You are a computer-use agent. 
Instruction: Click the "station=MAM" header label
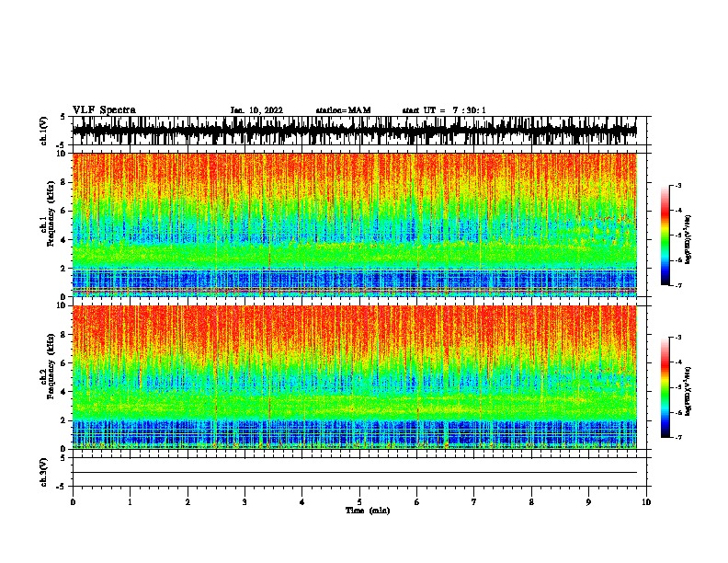click(x=343, y=110)
